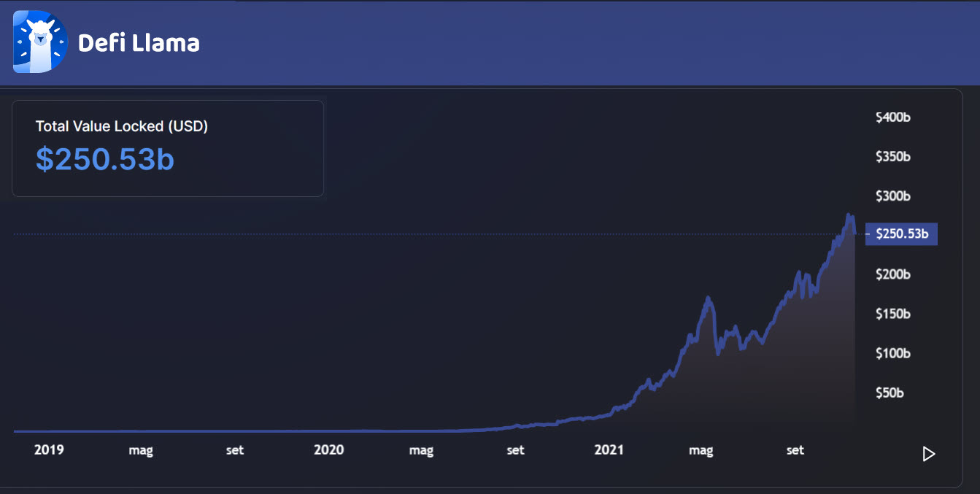This screenshot has width=980, height=494.
Task: Click the set label after 2021
Action: tap(795, 450)
